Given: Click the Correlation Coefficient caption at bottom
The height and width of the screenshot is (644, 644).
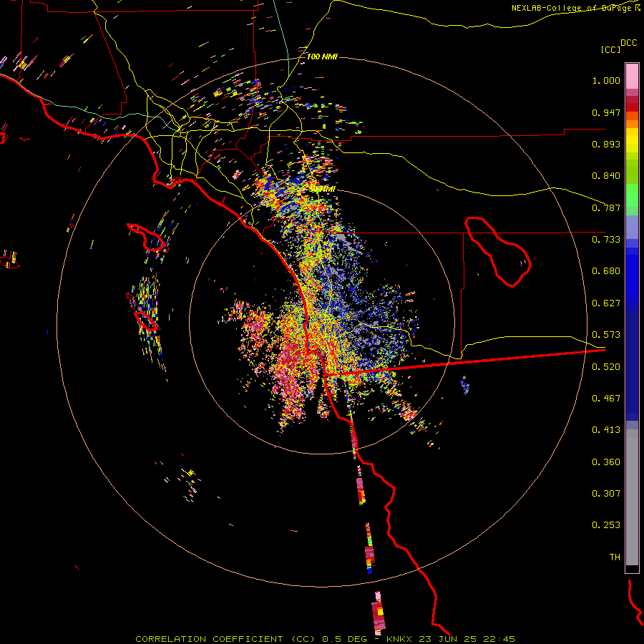Looking at the screenshot, I should (326, 639).
